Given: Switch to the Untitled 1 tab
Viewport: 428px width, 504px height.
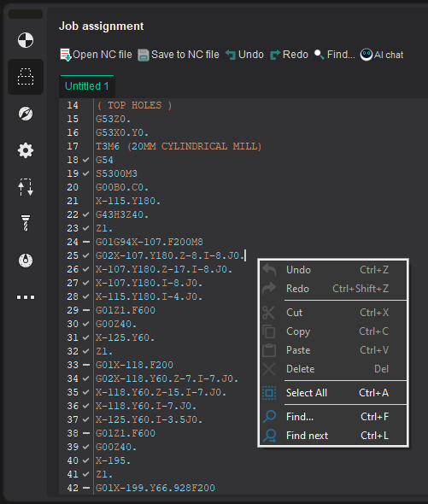Looking at the screenshot, I should 87,86.
